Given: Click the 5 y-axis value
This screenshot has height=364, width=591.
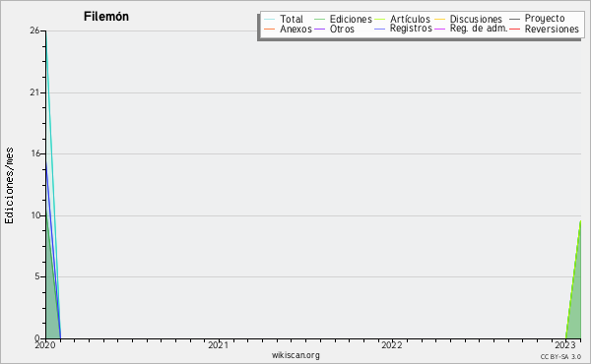Looking at the screenshot, I should coord(37,276).
